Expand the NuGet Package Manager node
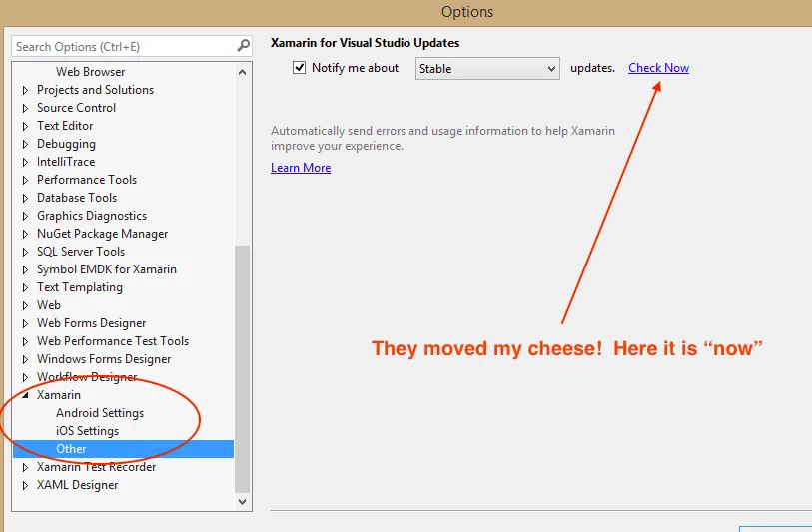812x532 pixels. (25, 234)
